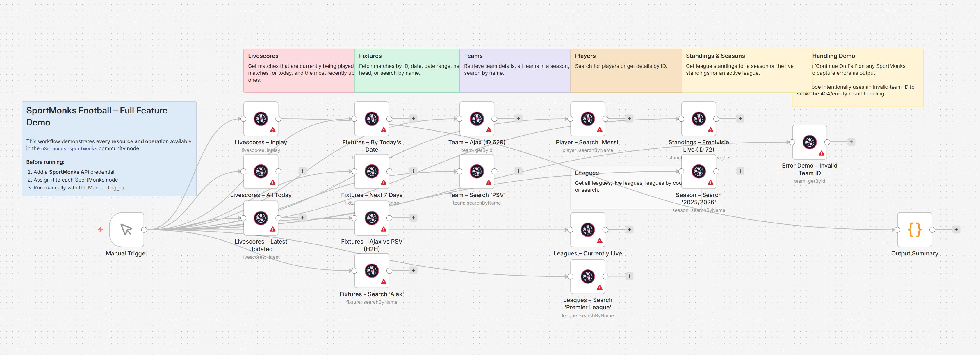Select the Standings – Eredivisie Live node
The height and width of the screenshot is (355, 980).
click(699, 119)
